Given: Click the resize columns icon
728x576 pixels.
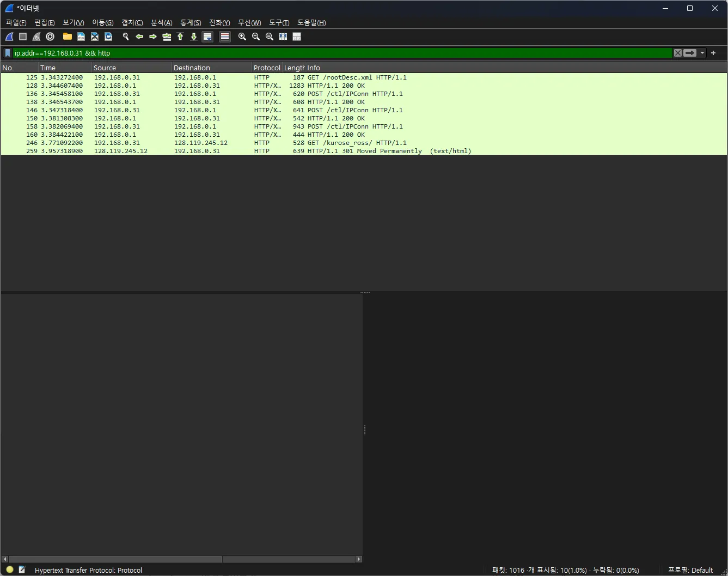Looking at the screenshot, I should pos(283,37).
